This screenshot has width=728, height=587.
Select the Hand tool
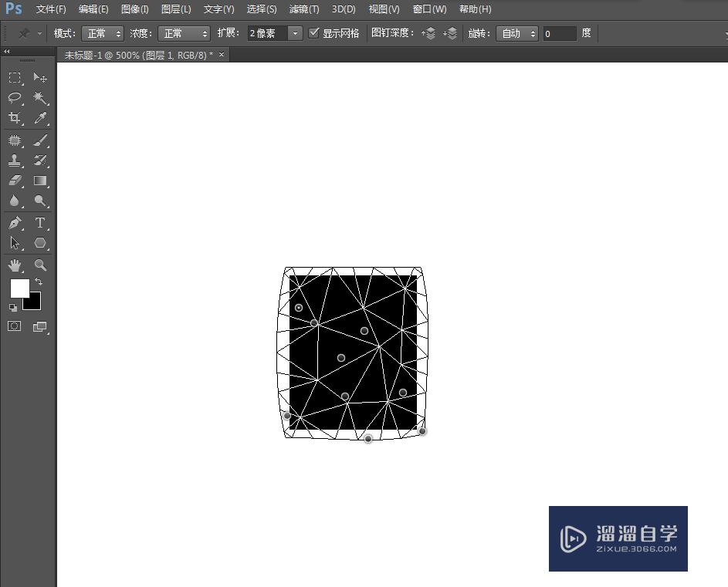coord(15,265)
